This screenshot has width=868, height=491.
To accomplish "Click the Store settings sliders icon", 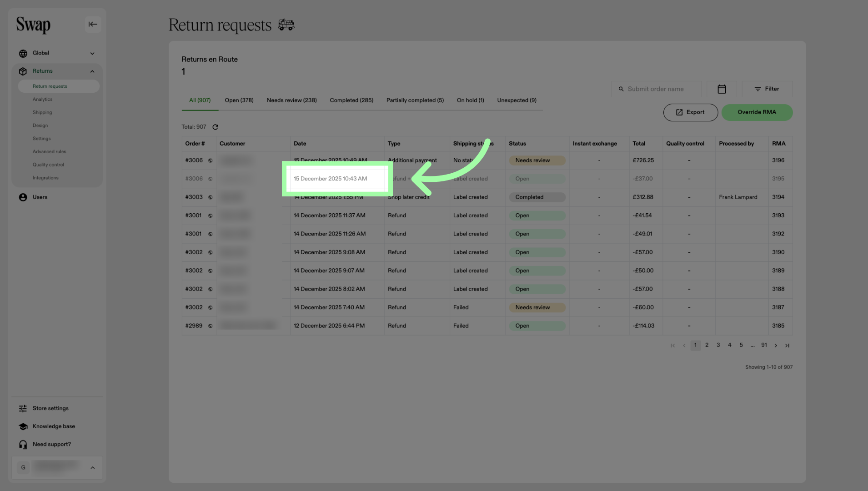I will (23, 409).
